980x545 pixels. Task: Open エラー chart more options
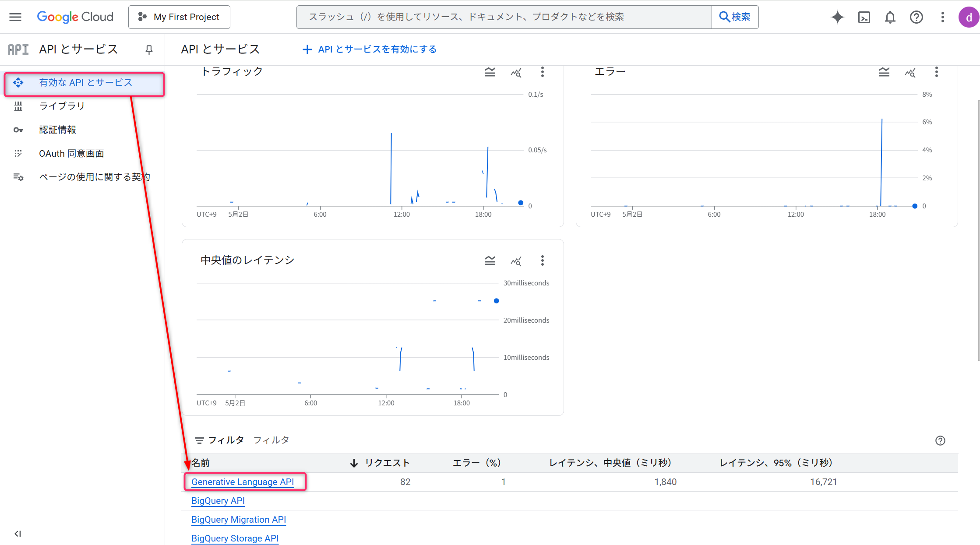click(937, 72)
